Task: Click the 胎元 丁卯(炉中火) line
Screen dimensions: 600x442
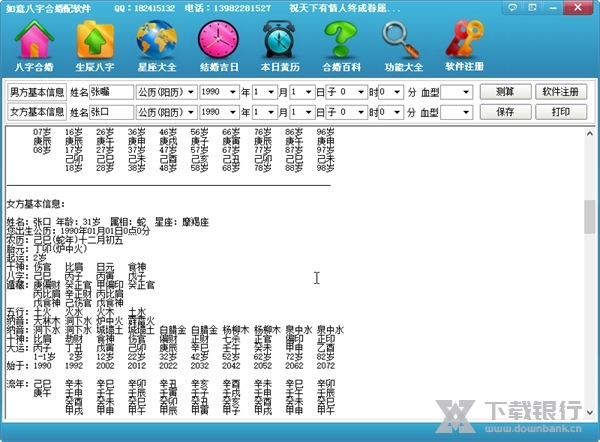Action: click(47, 249)
